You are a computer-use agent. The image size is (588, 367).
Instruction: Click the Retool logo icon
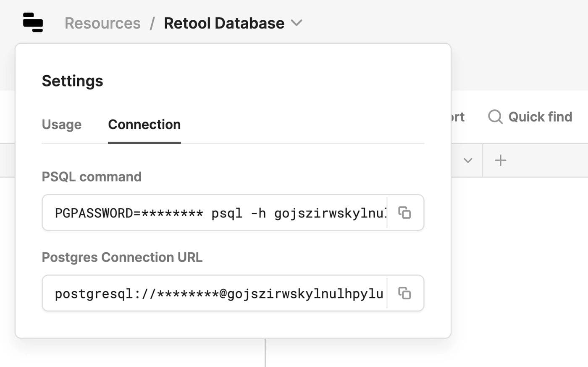click(33, 23)
